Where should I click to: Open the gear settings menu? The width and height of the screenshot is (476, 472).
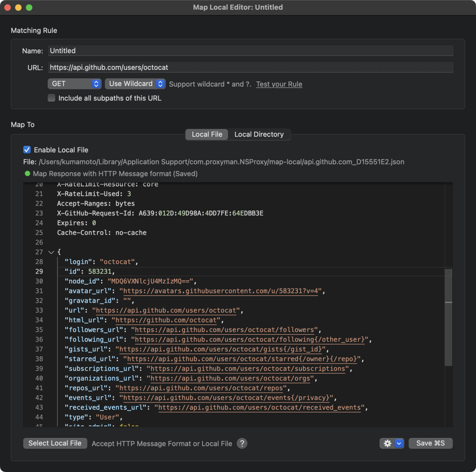pos(387,443)
